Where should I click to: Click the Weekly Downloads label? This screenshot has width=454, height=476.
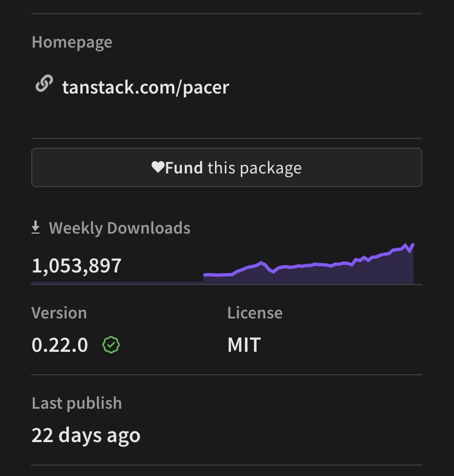[120, 228]
